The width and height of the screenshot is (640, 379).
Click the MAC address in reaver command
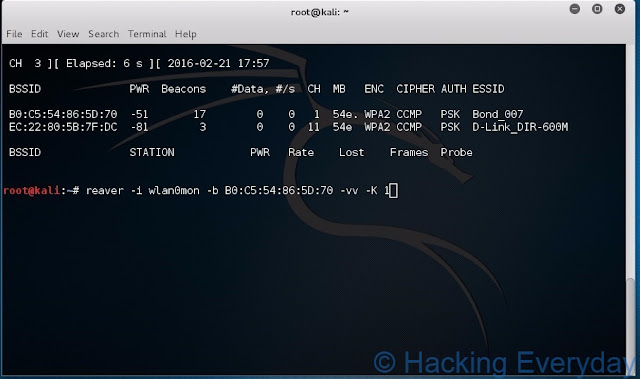point(279,191)
